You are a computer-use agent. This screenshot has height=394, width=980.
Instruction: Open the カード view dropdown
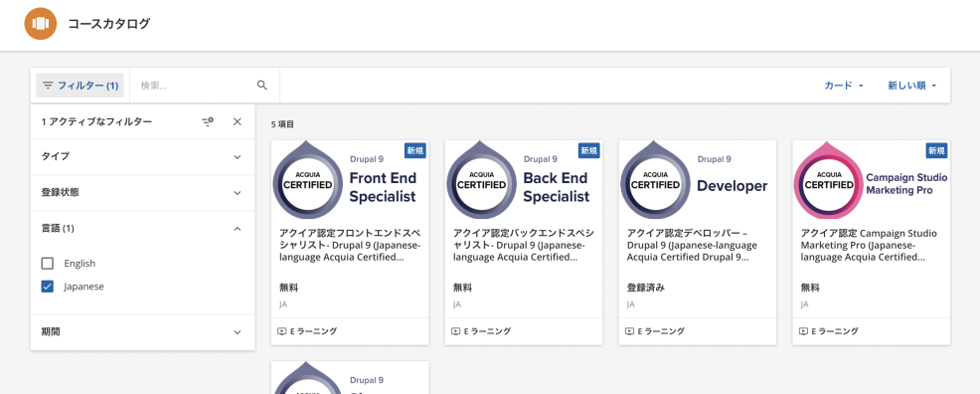click(x=844, y=86)
